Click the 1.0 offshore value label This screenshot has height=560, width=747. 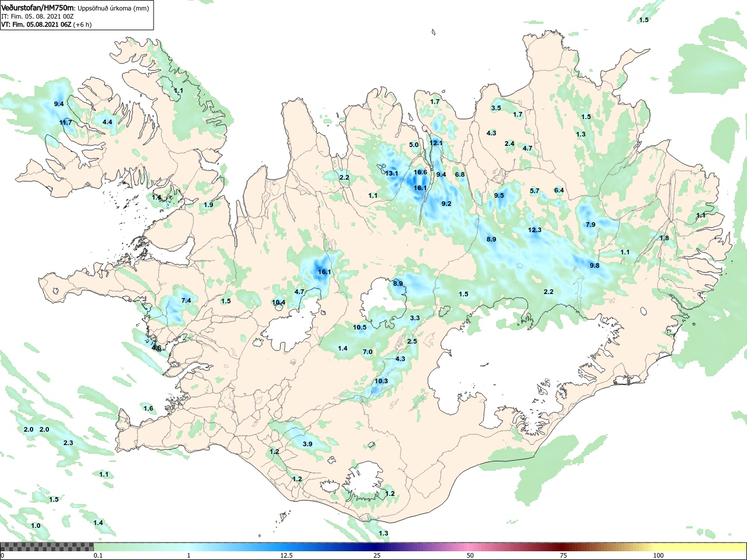pos(36,526)
